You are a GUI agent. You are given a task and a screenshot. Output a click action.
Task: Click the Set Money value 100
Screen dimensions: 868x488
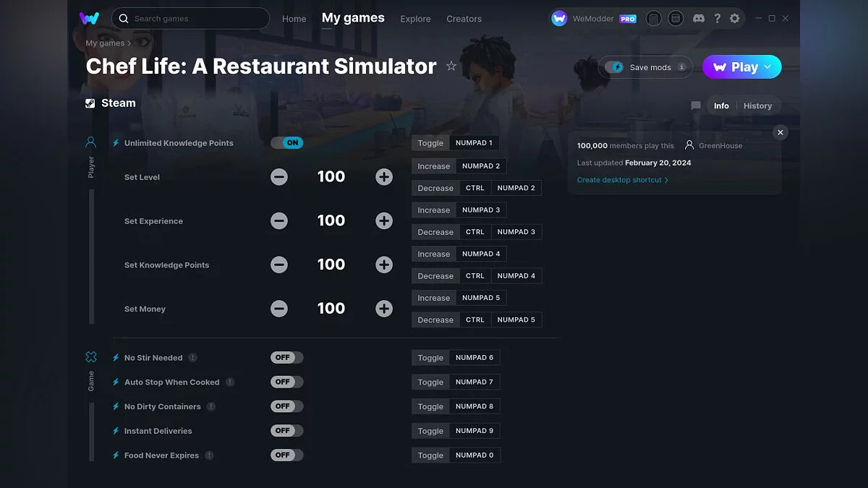pos(331,309)
